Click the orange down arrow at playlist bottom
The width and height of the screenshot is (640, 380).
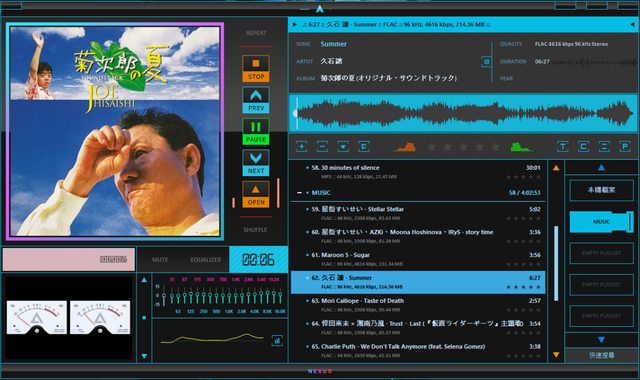coord(556,355)
